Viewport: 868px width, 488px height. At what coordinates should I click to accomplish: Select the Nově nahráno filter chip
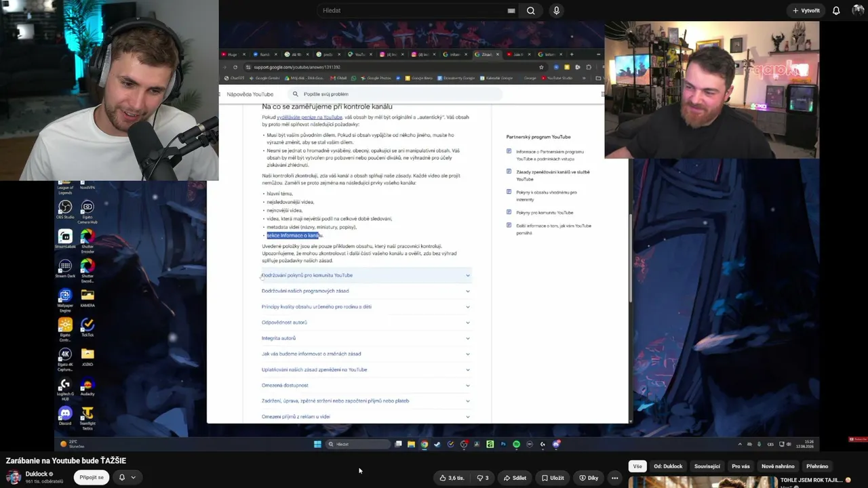pos(778,466)
